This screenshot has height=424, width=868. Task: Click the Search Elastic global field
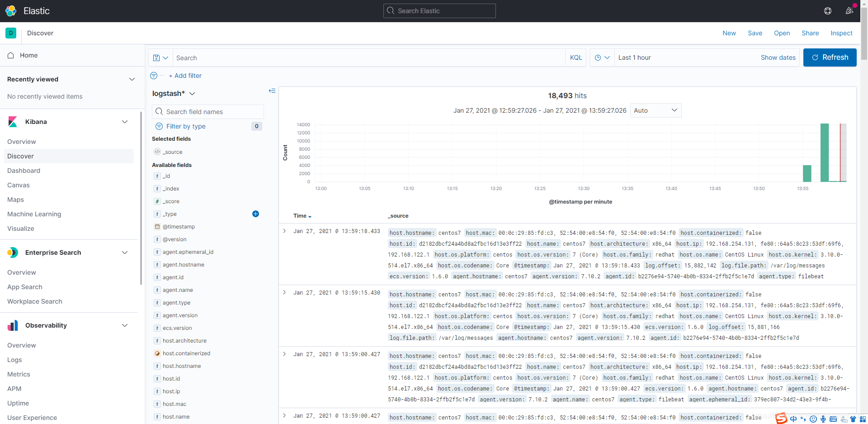point(439,11)
